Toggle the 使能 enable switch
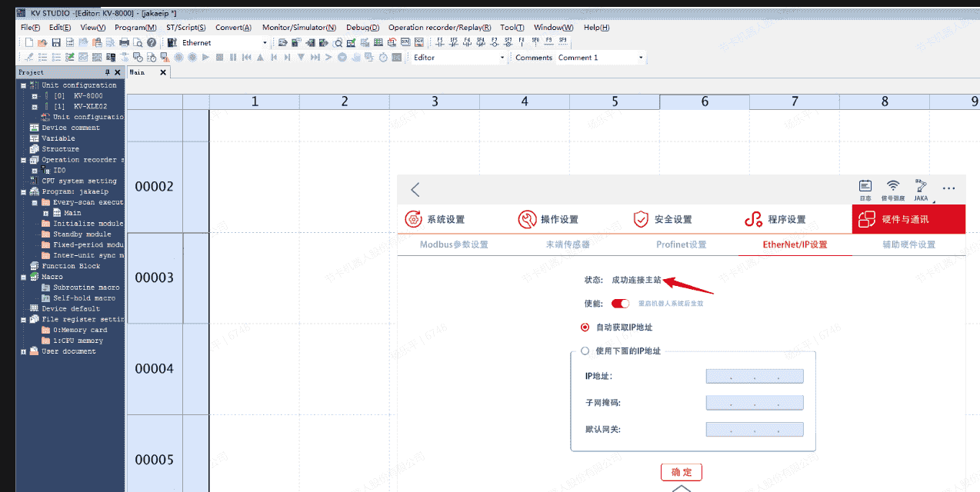This screenshot has width=980, height=492. (620, 304)
